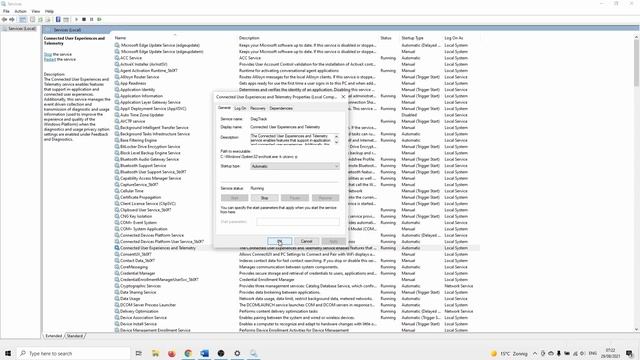This screenshot has height=360, width=640.
Task: Switch to the Extended view tab
Action: (53, 336)
